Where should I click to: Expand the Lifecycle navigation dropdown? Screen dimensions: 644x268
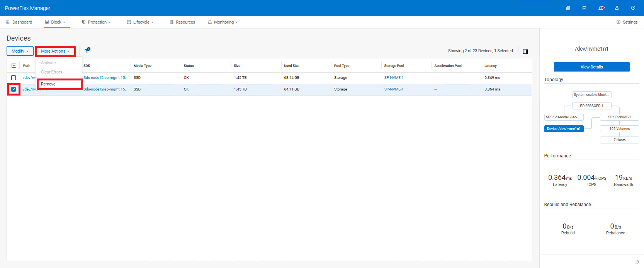click(141, 22)
